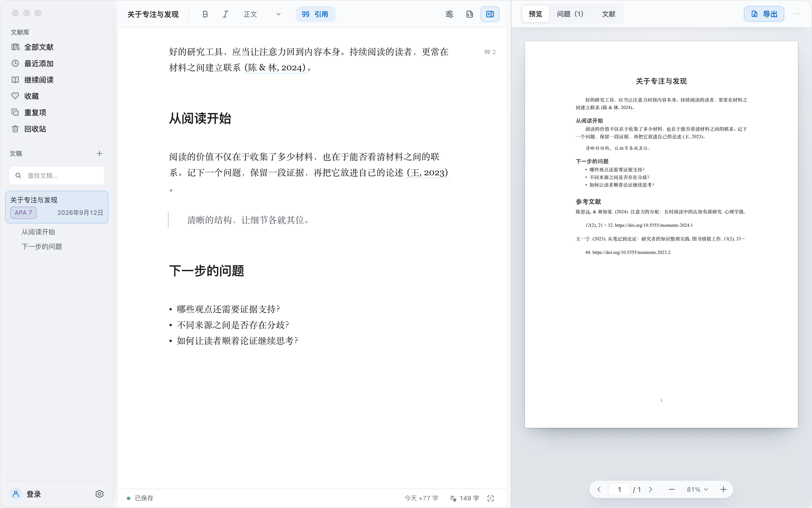This screenshot has height=508, width=812.
Task: Open 全部文献 library
Action: 57,47
